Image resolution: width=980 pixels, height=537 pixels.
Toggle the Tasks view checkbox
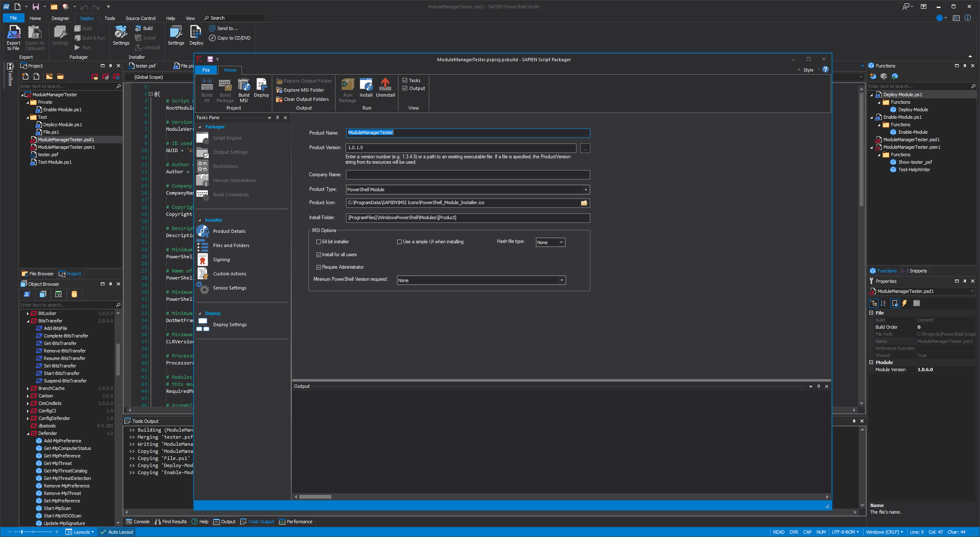point(405,80)
